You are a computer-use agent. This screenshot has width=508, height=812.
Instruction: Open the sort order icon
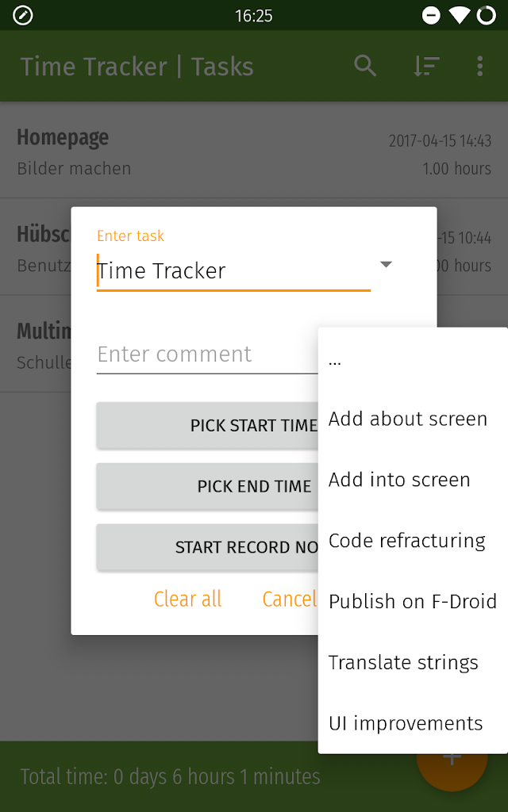click(426, 66)
